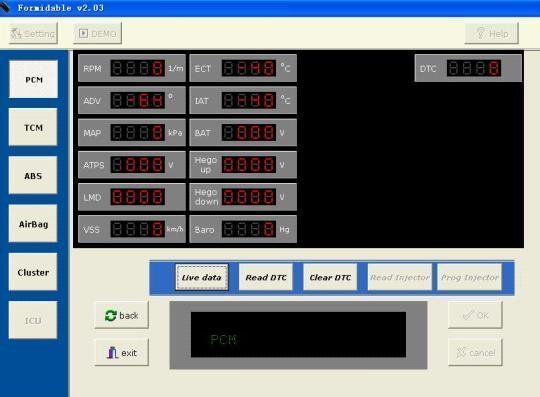
Task: Click the ECT temperature readout
Action: tap(249, 68)
